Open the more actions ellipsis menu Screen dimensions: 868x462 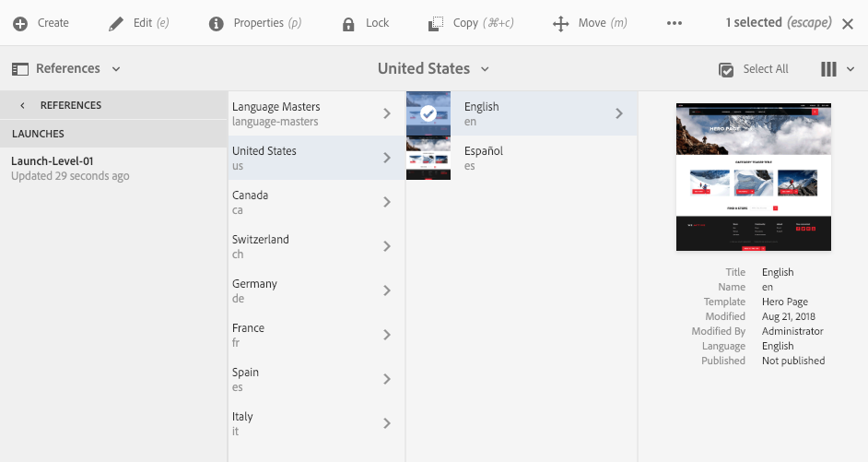(x=674, y=23)
